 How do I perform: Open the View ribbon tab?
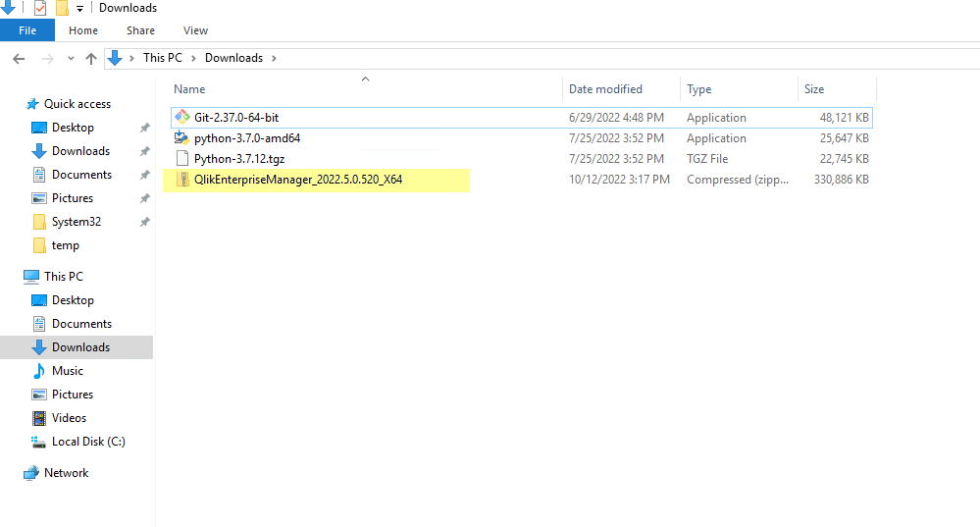(195, 30)
